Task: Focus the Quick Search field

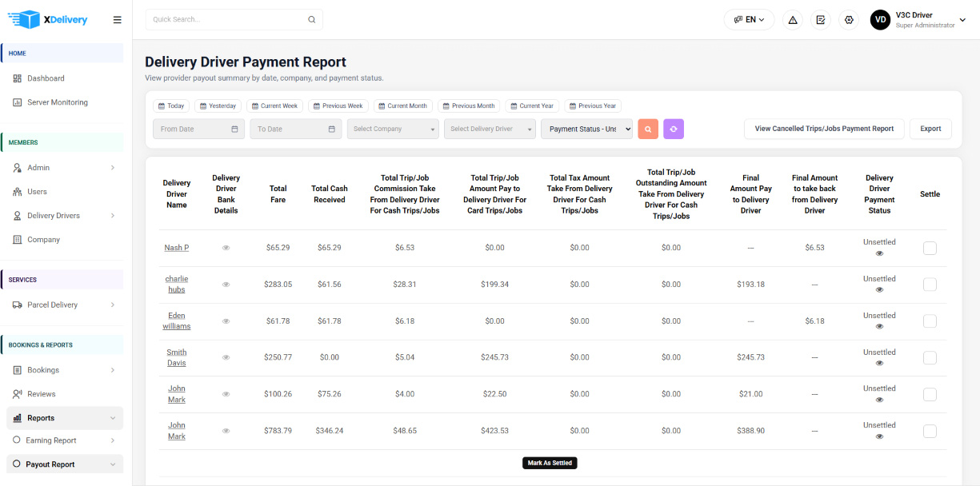Action: pos(234,19)
